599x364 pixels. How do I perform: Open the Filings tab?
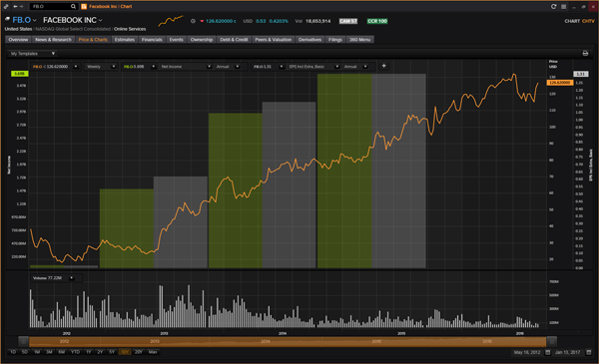coord(335,39)
